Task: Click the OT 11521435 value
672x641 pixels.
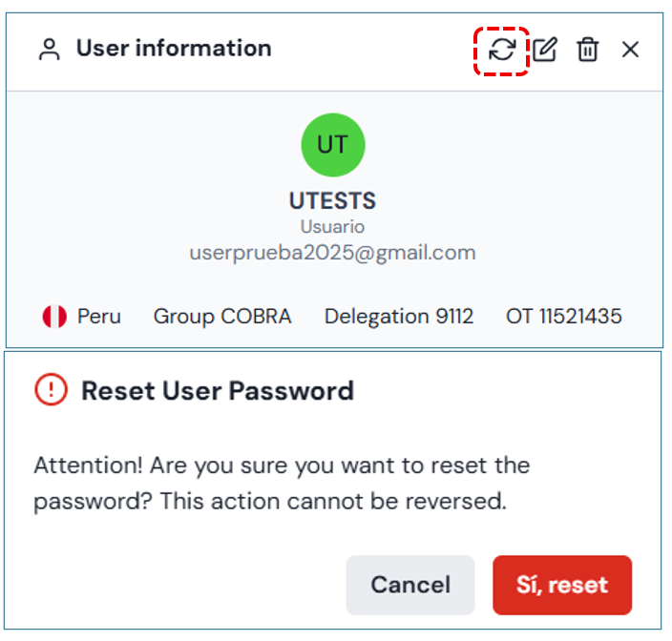Action: (x=564, y=316)
